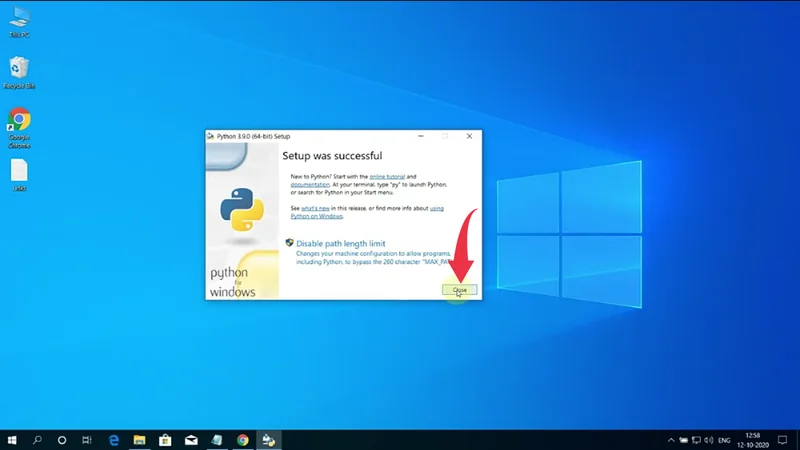Launch Microsoft Edge from the taskbar
This screenshot has width=800, height=450.
pos(114,439)
